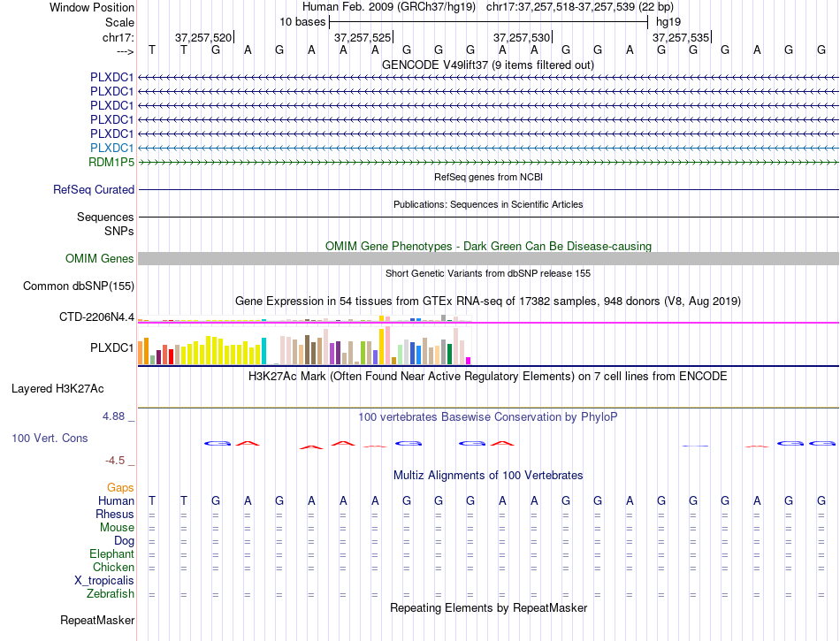Click the cyan bar in PLXDC1 expression chart
Image resolution: width=840 pixels, height=641 pixels.
point(263,351)
